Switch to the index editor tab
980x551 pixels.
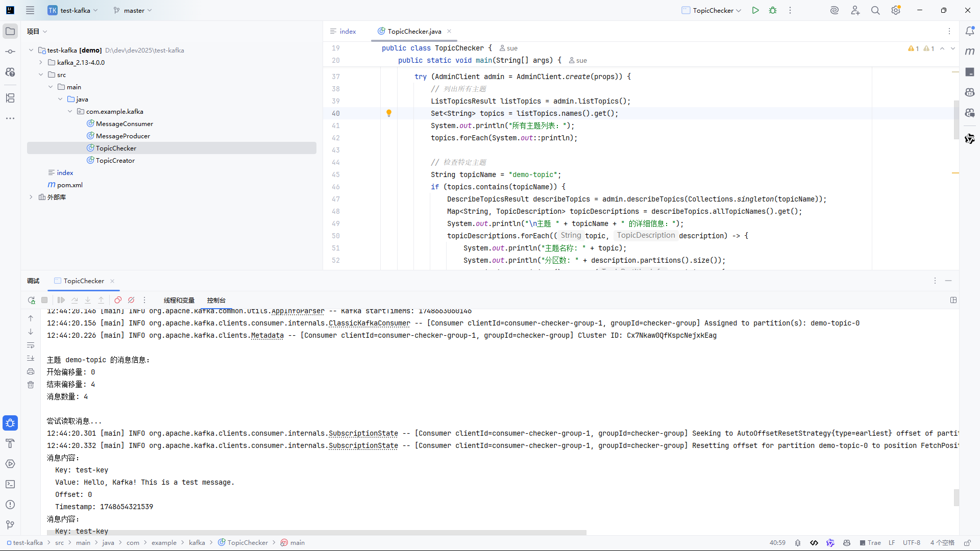pos(343,31)
